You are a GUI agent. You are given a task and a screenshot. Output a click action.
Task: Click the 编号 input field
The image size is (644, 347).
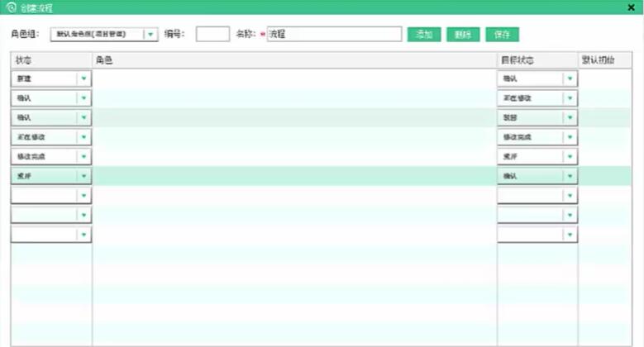click(x=212, y=35)
